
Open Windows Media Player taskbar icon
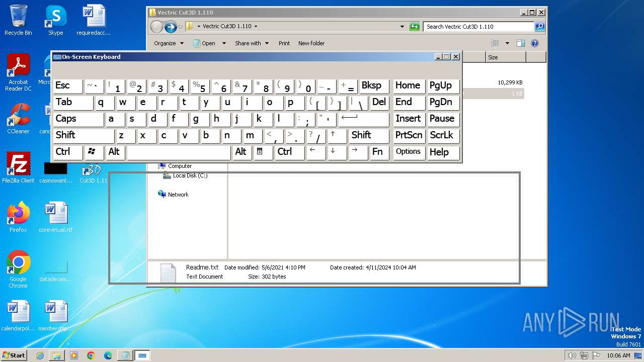(x=74, y=355)
